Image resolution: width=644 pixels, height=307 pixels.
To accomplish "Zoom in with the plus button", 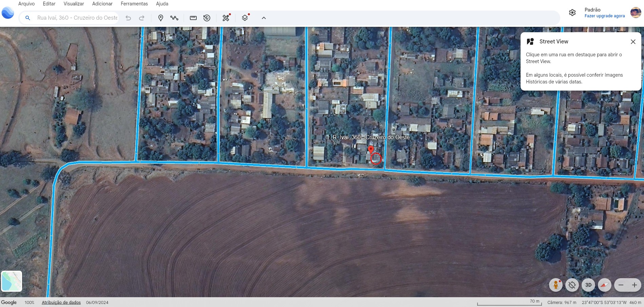I will click(x=635, y=285).
